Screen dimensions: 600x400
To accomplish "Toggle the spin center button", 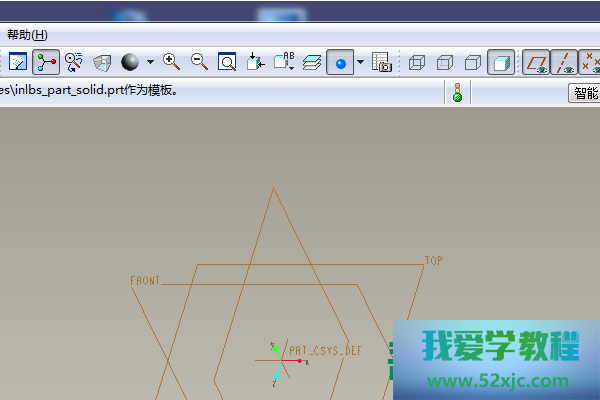I will pyautogui.click(x=46, y=62).
